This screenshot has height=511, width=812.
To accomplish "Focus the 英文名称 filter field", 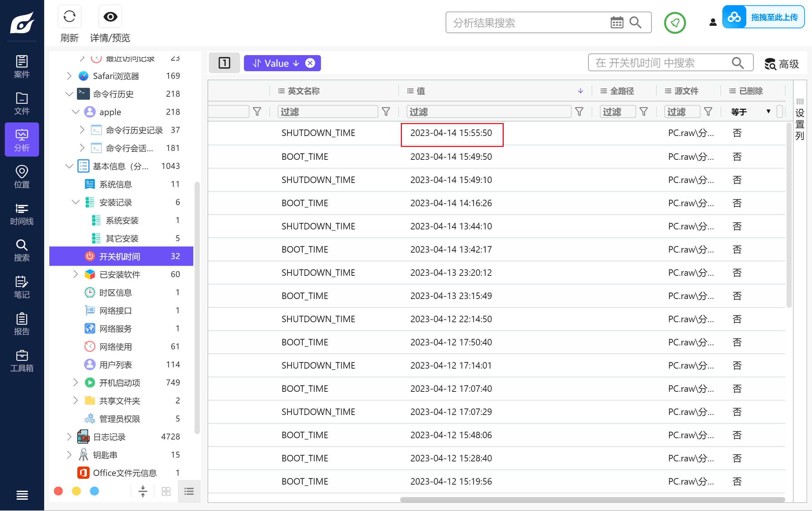I will 327,111.
